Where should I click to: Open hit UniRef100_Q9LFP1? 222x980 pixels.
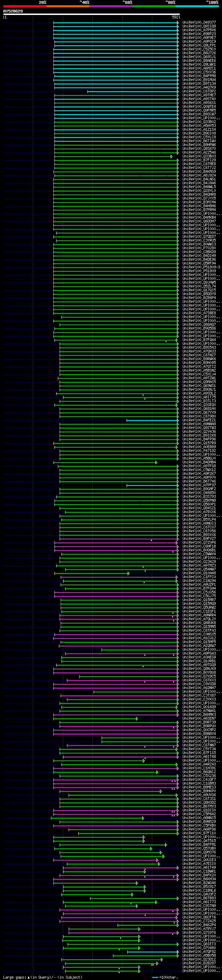pyautogui.click(x=199, y=45)
